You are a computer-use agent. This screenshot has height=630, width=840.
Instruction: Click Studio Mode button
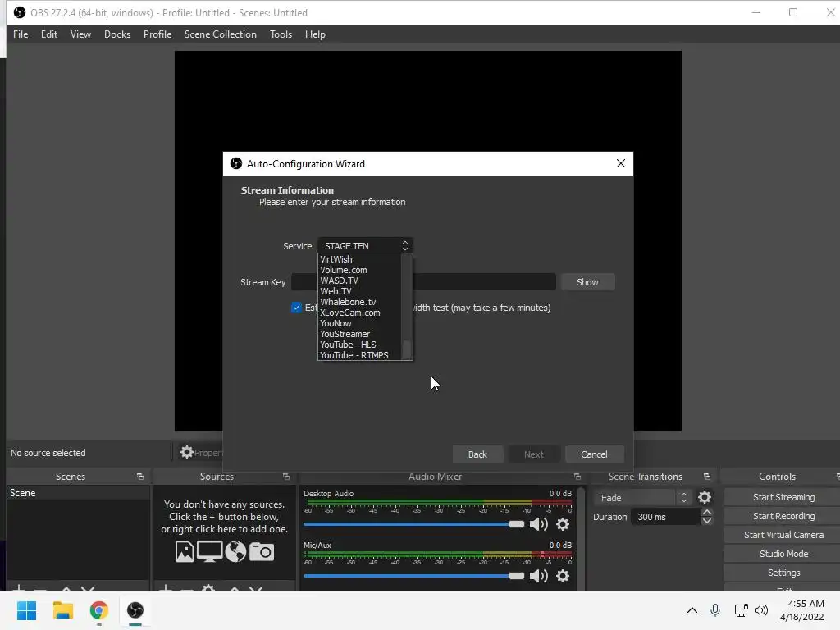(x=783, y=554)
